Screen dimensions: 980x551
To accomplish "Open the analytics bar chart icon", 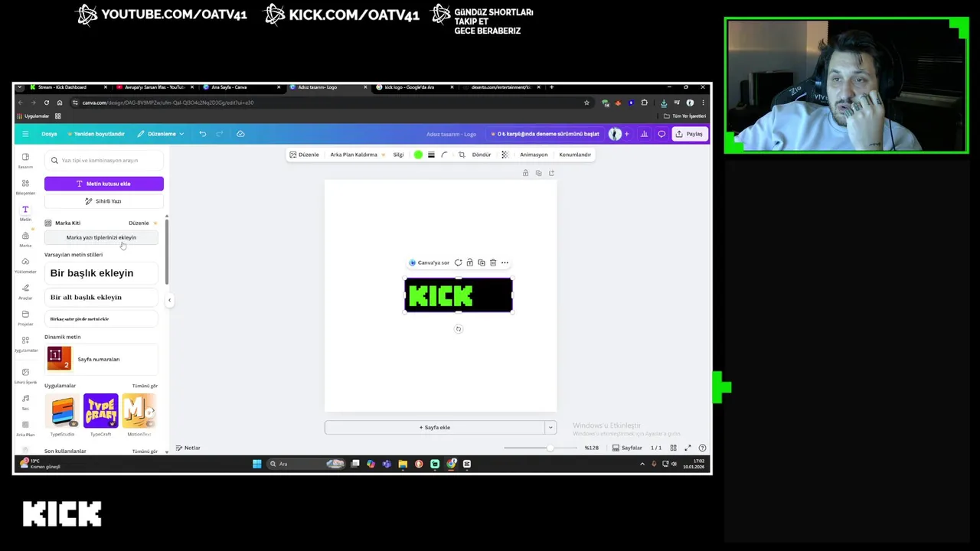I will pos(644,134).
